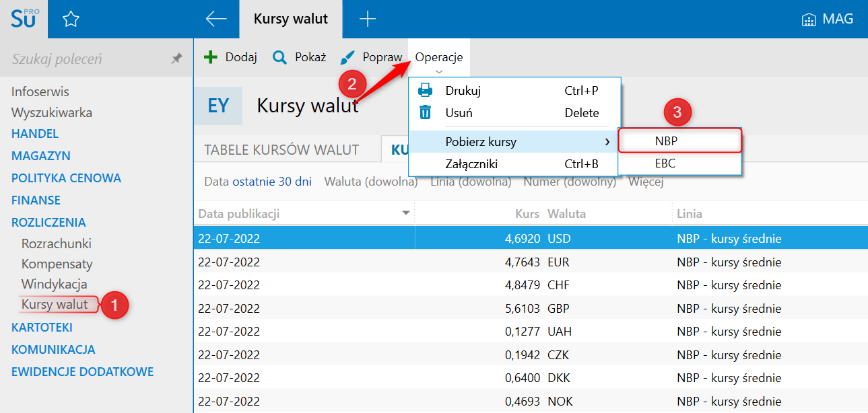Sort by the Linia column header
The image size is (868, 413).
(690, 214)
